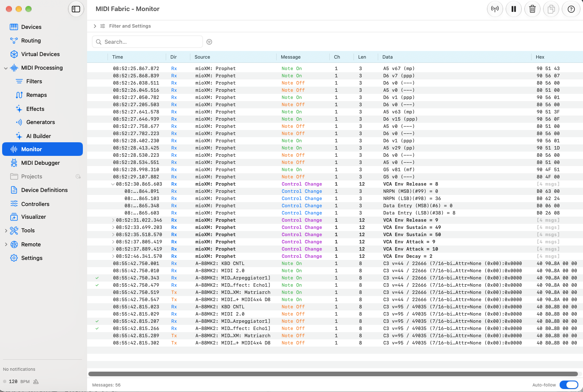Select the NRPN (MSB)(#99) = 0 row
The width and height of the screenshot is (583, 392).
click(x=335, y=191)
